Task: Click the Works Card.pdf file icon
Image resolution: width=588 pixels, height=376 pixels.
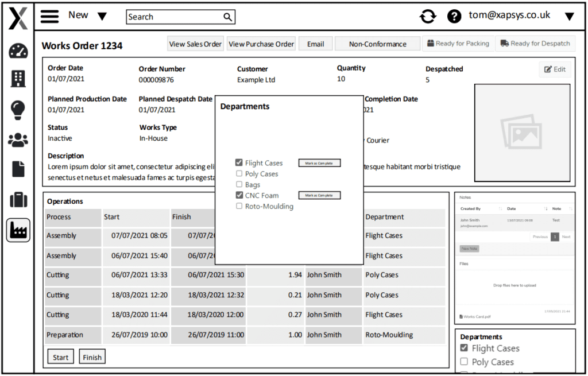Action: pos(461,317)
